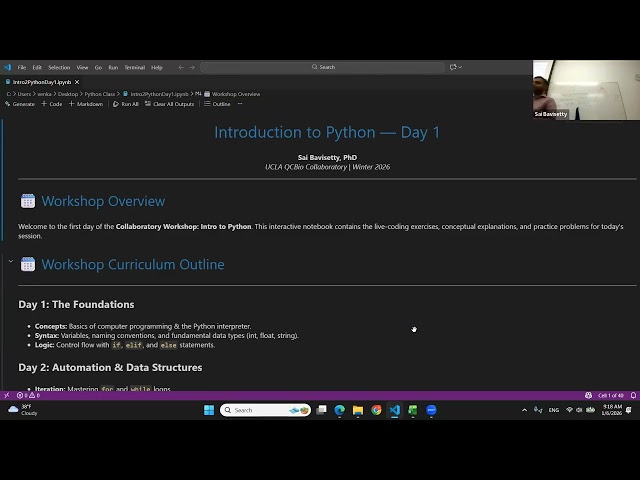Viewport: 640px width, 480px height.
Task: Click the Python Class breadcrumb segment
Action: click(100, 94)
